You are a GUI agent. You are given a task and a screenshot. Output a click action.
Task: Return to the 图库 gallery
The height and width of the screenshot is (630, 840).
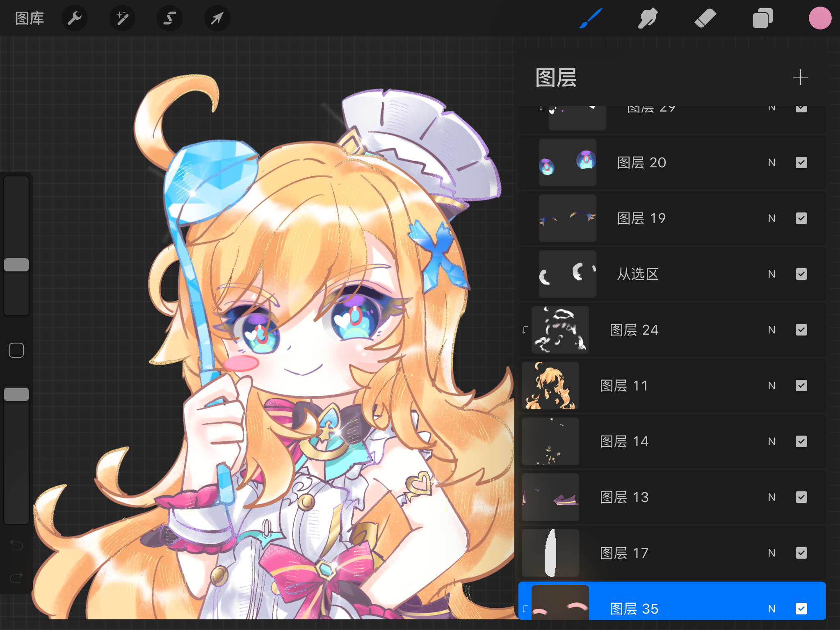pyautogui.click(x=30, y=18)
